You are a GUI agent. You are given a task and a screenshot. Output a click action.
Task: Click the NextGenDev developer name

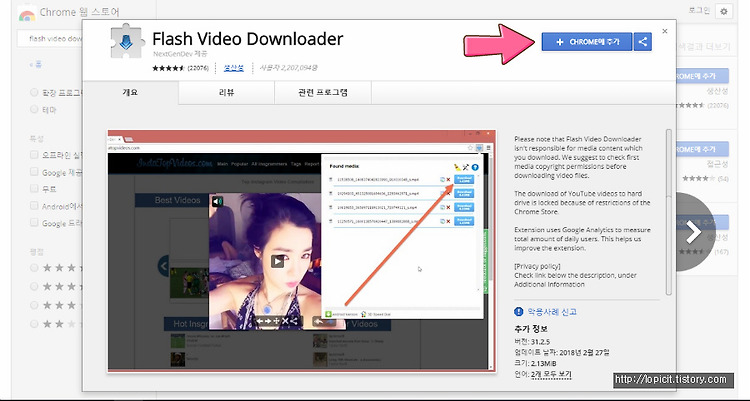pos(173,54)
